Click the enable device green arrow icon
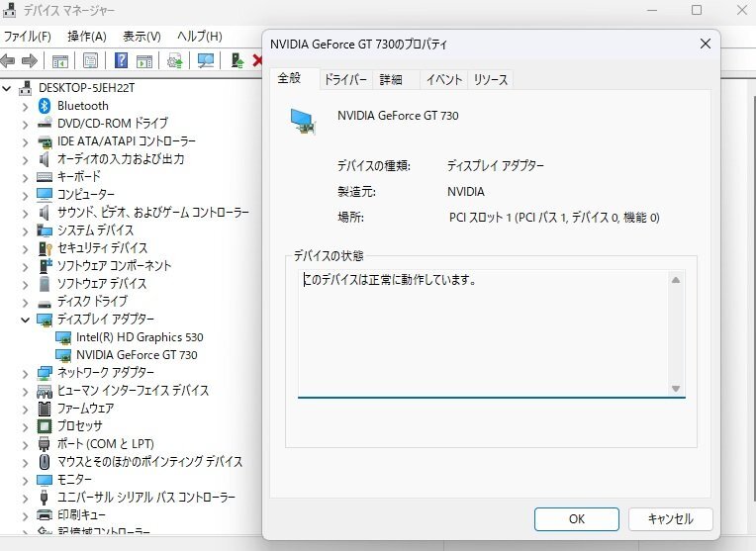 (236, 60)
